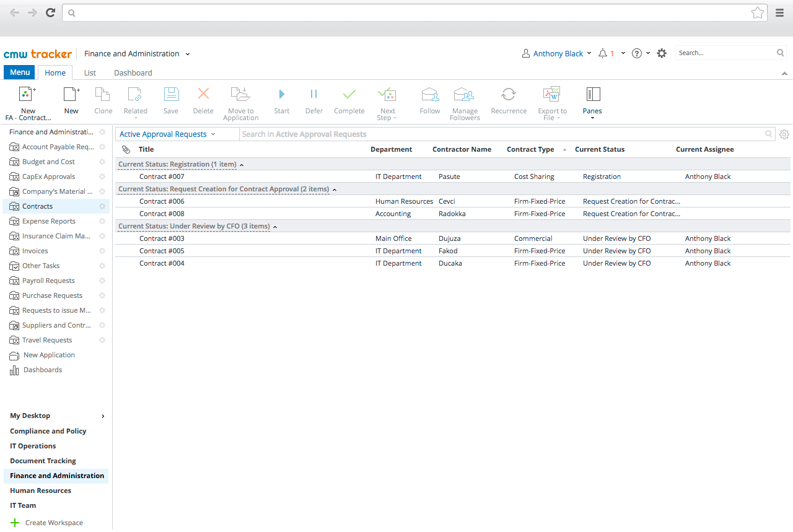Image resolution: width=793 pixels, height=532 pixels.
Task: Click gear icon beside Invoices in sidebar
Action: [x=102, y=251]
